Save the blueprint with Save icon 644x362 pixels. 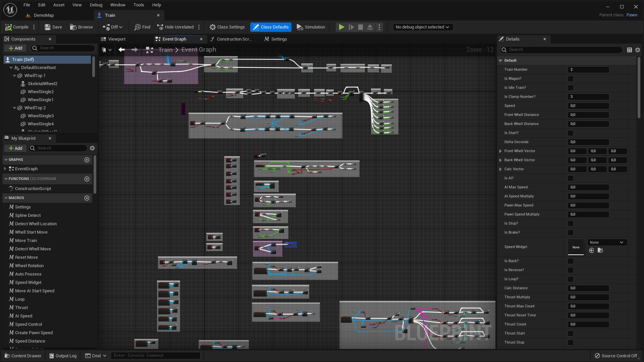tap(48, 27)
